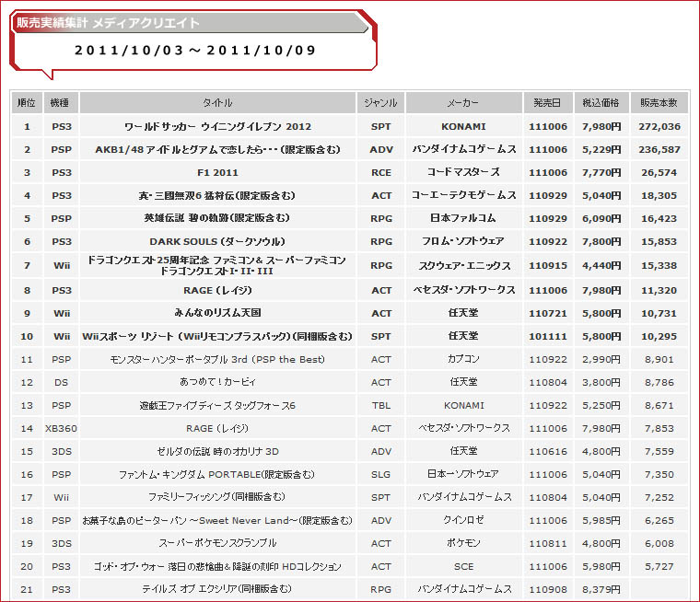The width and height of the screenshot is (700, 602).
Task: Click sales figure 15,338
Action: (659, 265)
